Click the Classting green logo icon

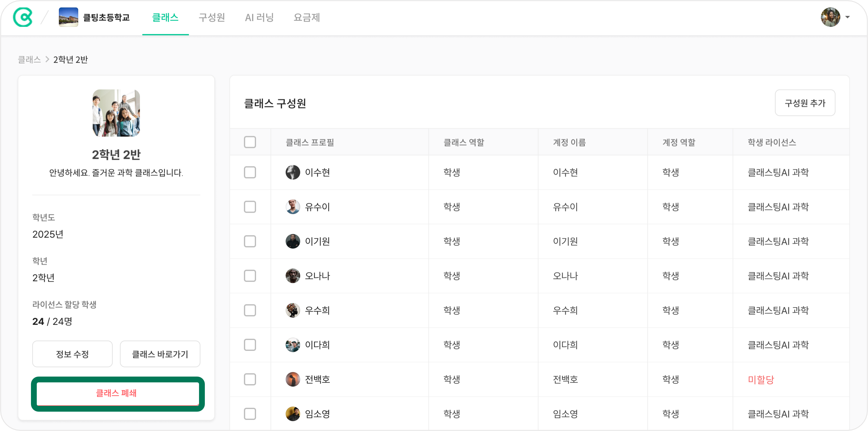(23, 17)
